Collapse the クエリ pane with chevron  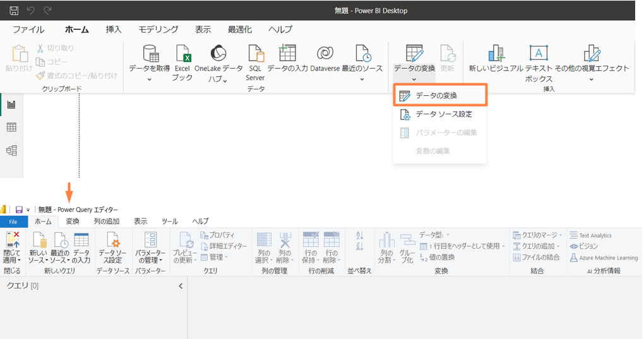pos(181,286)
